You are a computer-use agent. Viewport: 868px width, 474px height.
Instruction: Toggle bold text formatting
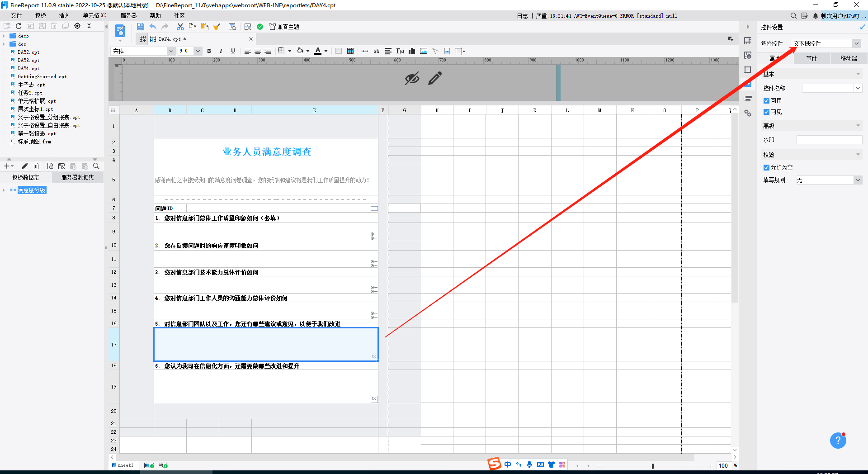209,51
